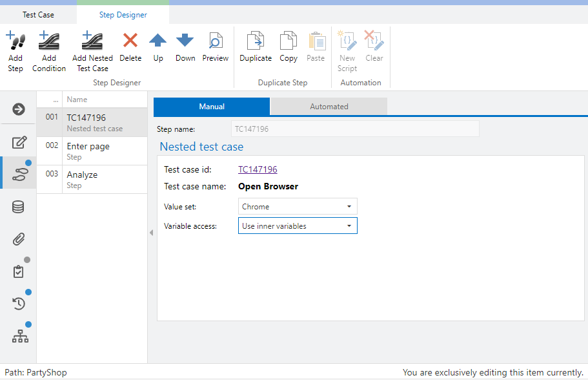Switch to the Automated tab

(x=329, y=107)
